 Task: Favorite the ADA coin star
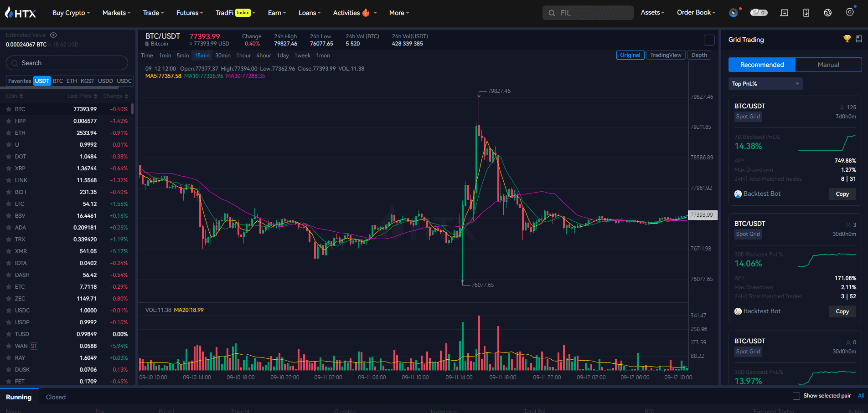pos(9,228)
